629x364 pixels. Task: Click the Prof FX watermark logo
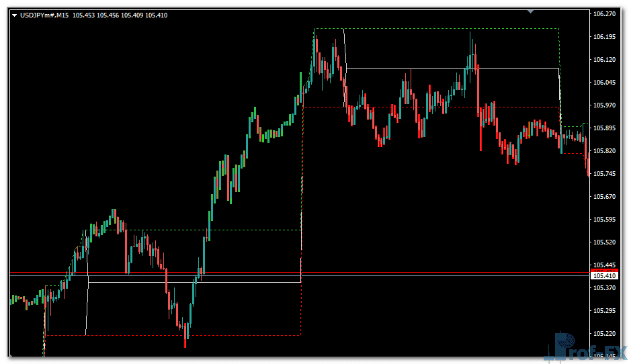pyautogui.click(x=583, y=348)
